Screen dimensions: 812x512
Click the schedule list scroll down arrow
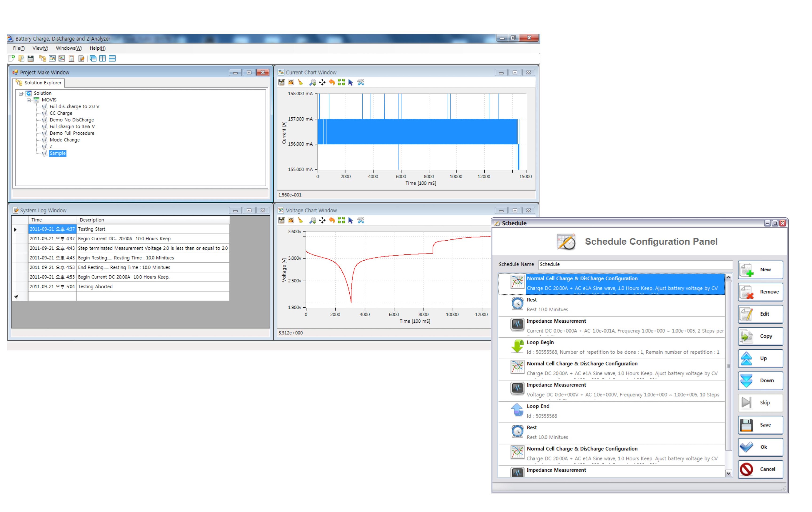click(x=728, y=473)
